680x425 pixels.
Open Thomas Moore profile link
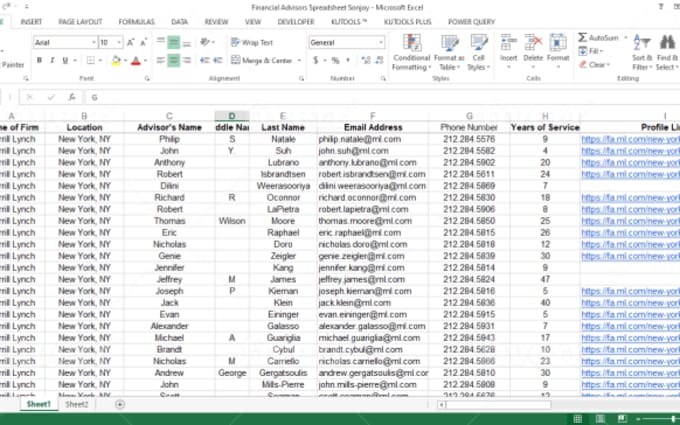(631, 221)
